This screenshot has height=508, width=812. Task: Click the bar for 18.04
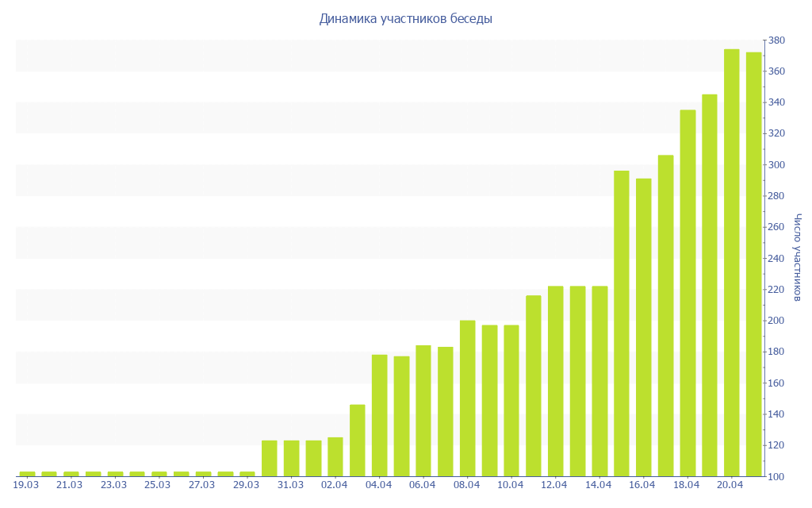pos(688,292)
